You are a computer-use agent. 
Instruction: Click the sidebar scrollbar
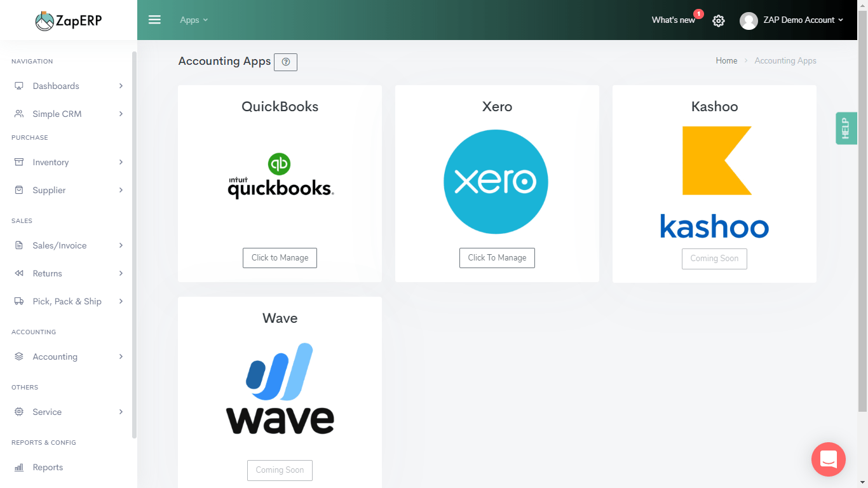134,245
